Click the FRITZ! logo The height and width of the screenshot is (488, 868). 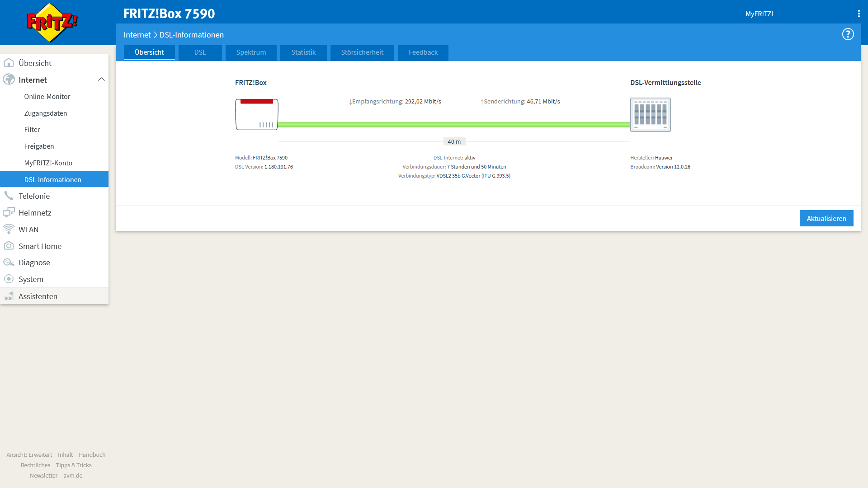52,23
